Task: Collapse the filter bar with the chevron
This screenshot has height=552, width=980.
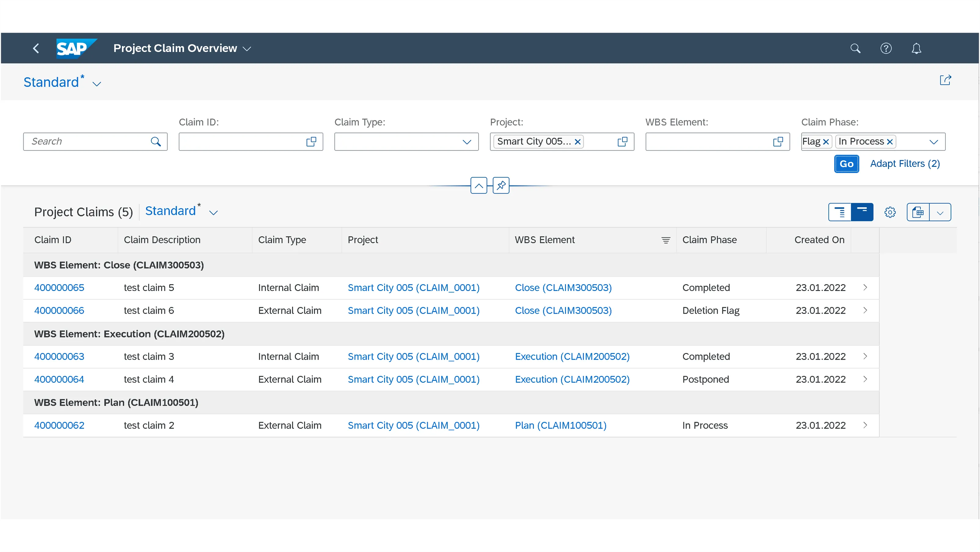Action: [x=479, y=186]
